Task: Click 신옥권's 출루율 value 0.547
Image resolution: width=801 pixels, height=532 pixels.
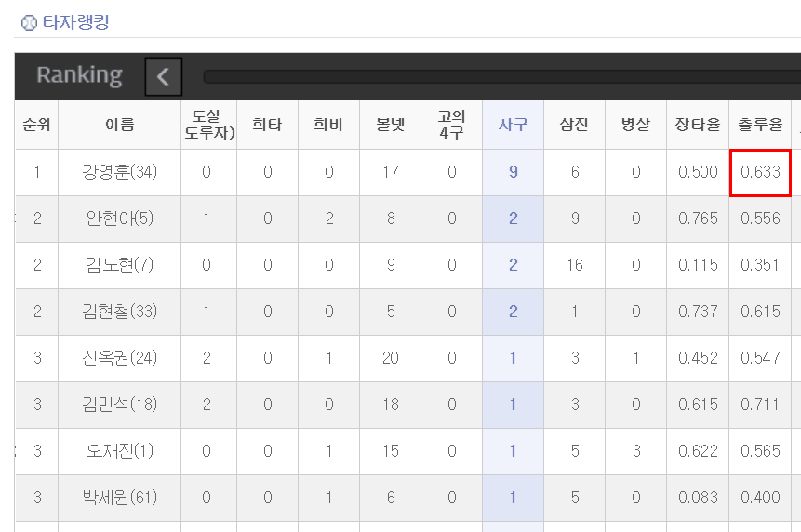Action: (760, 358)
